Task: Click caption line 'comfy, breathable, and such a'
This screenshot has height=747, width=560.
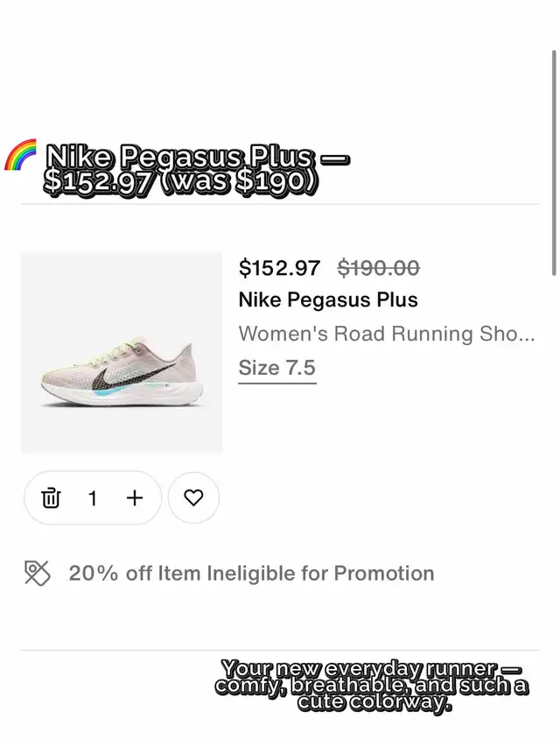Action: (x=371, y=686)
